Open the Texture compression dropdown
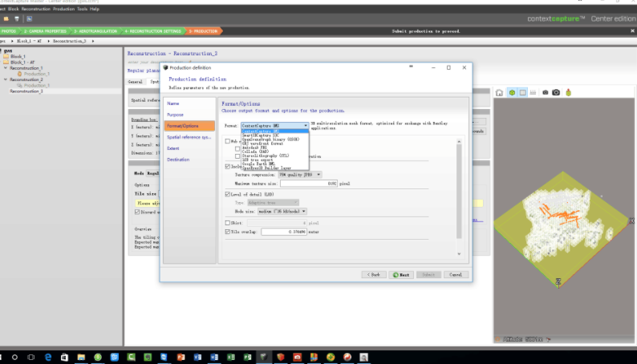 [300, 175]
